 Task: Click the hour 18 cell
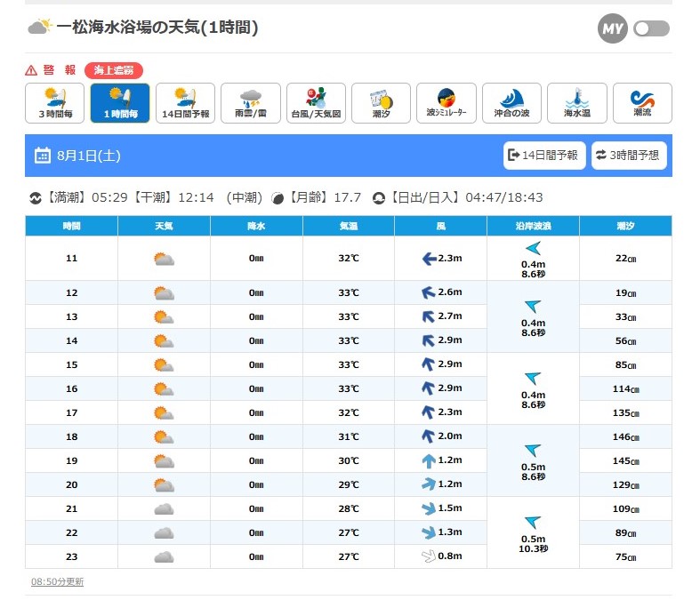pyautogui.click(x=71, y=436)
